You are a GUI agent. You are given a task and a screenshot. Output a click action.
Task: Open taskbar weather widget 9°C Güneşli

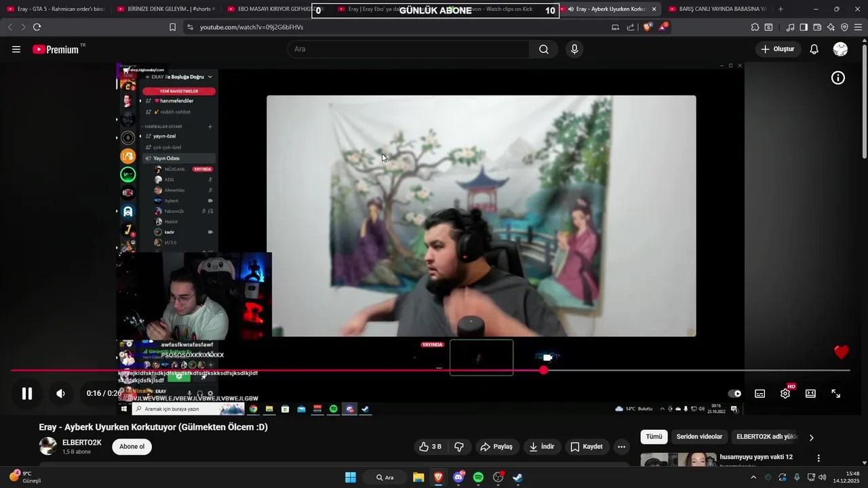pos(25,477)
